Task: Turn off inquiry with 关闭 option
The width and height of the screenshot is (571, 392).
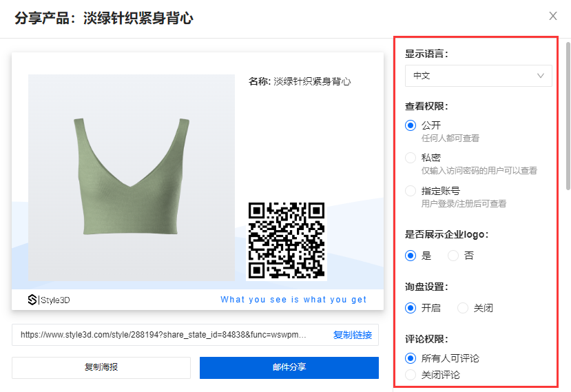Action: click(x=463, y=308)
